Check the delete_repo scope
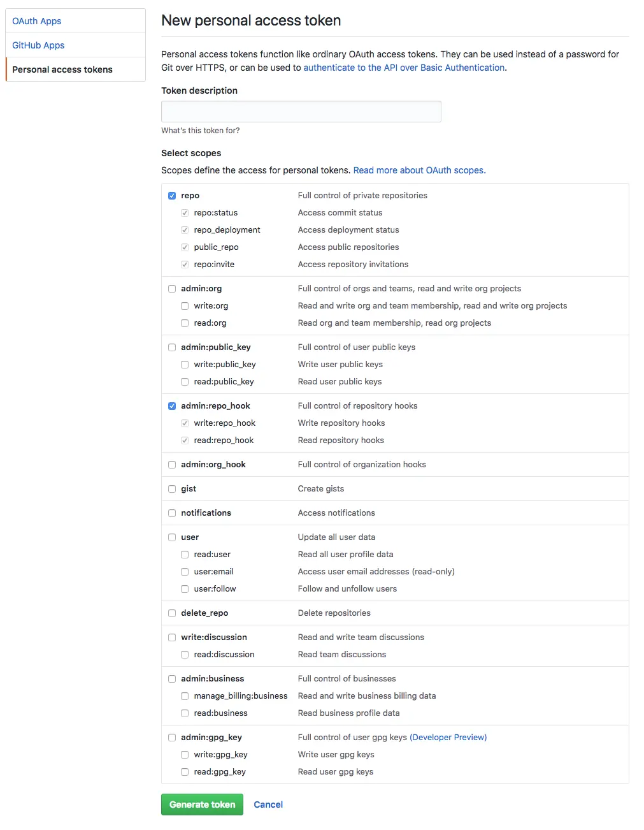 (x=172, y=613)
